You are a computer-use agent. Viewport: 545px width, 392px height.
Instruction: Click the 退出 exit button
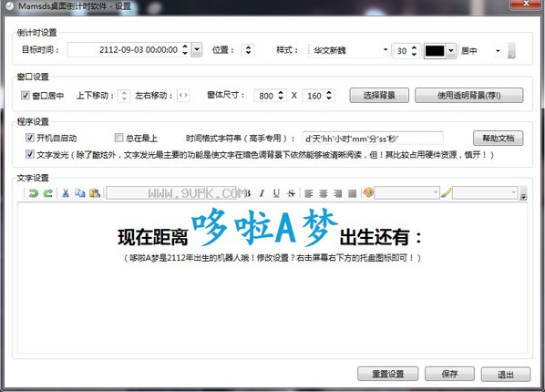pos(506,375)
